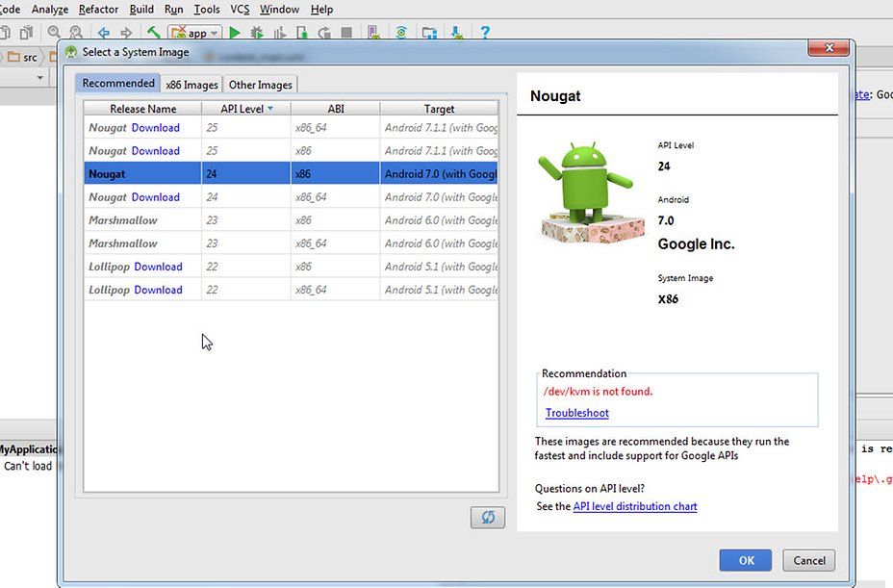Switch to the x86 Images tab
The height and width of the screenshot is (588, 893).
191,85
